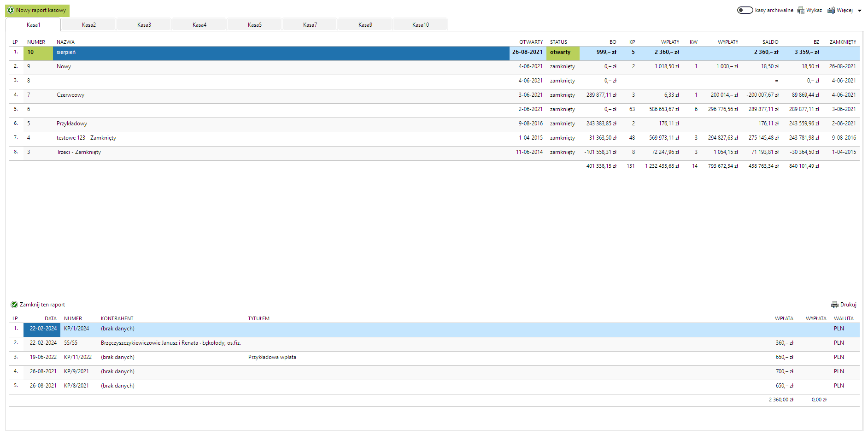Image resolution: width=868 pixels, height=435 pixels.
Task: Toggle the kasy archiwalne switch
Action: point(745,10)
